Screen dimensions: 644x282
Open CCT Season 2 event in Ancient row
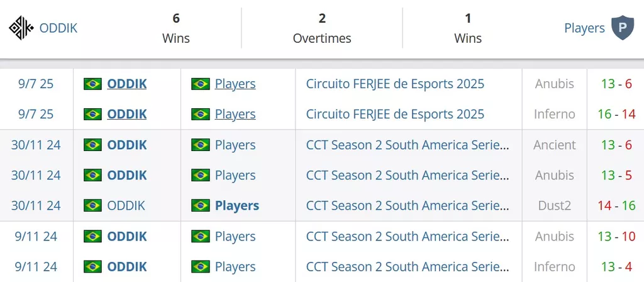point(408,145)
